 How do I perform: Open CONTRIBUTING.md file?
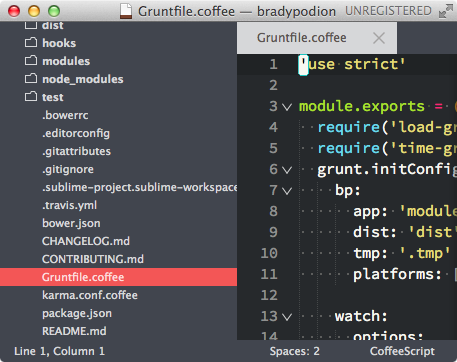coord(93,259)
